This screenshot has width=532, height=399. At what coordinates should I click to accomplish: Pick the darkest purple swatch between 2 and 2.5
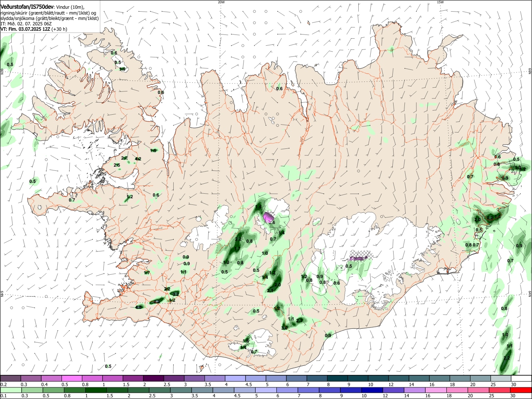point(153,379)
